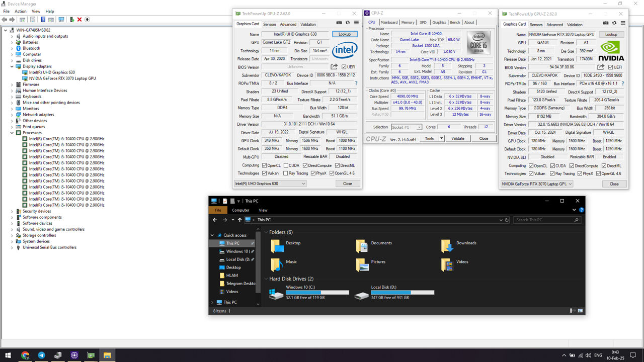Click the Explorer Up arrow button
The height and width of the screenshot is (362, 644).
click(x=239, y=220)
